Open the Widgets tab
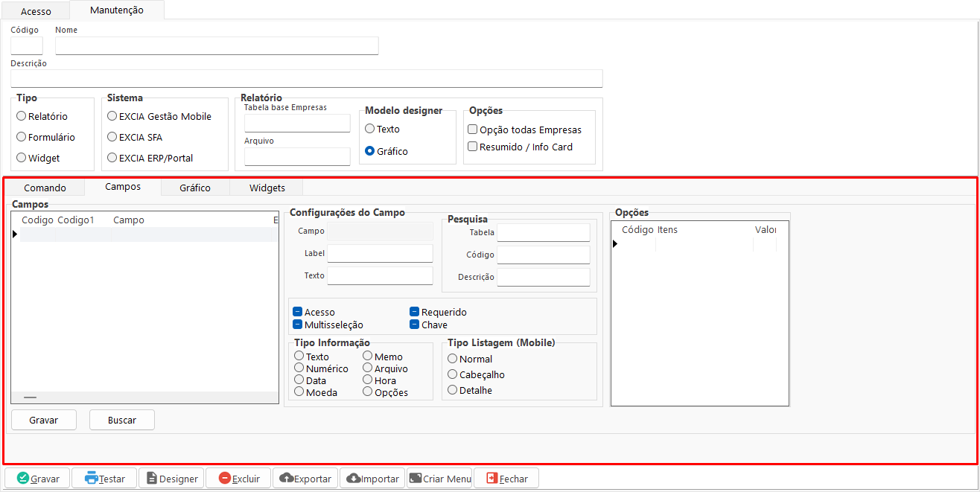 (x=267, y=188)
